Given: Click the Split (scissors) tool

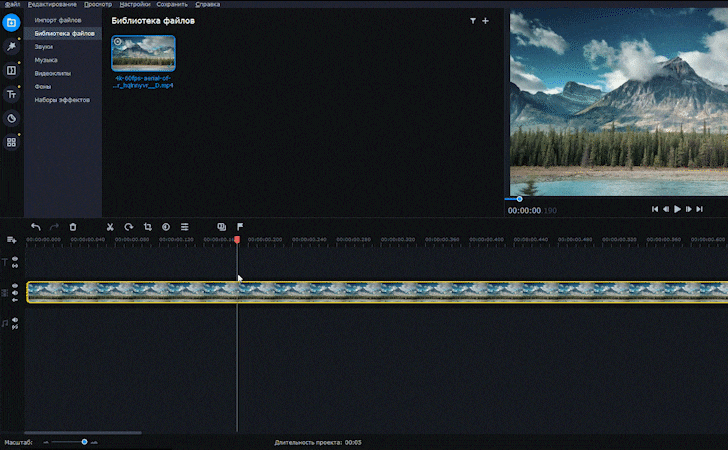Looking at the screenshot, I should coord(111,227).
